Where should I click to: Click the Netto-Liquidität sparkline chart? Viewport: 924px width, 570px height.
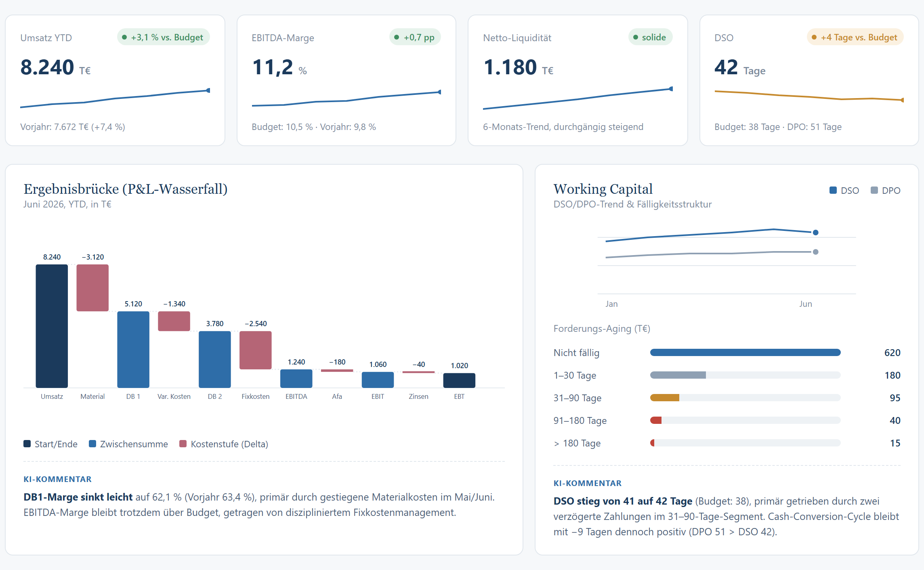coord(578,98)
